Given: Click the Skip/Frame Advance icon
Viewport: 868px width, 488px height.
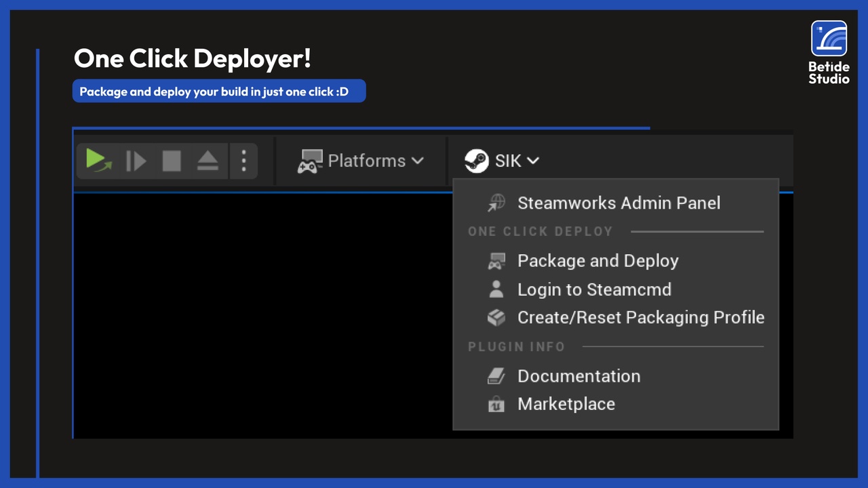Looking at the screenshot, I should (x=136, y=161).
